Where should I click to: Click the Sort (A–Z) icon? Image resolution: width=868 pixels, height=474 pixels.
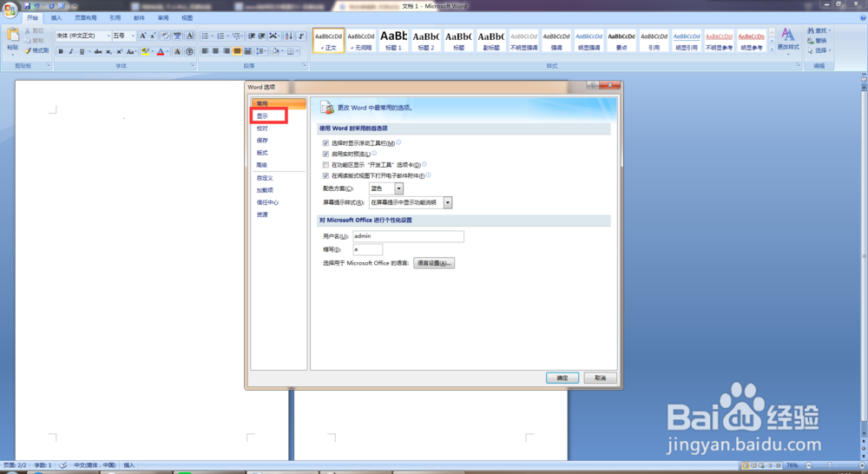289,36
